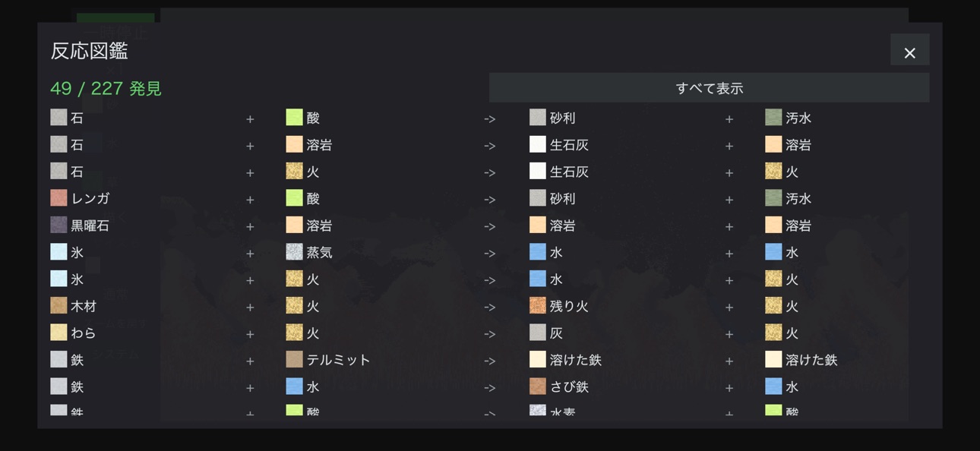This screenshot has height=451, width=980.
Task: Click 砂利 swatch in the 石 + 酸 row
Action: (x=537, y=118)
